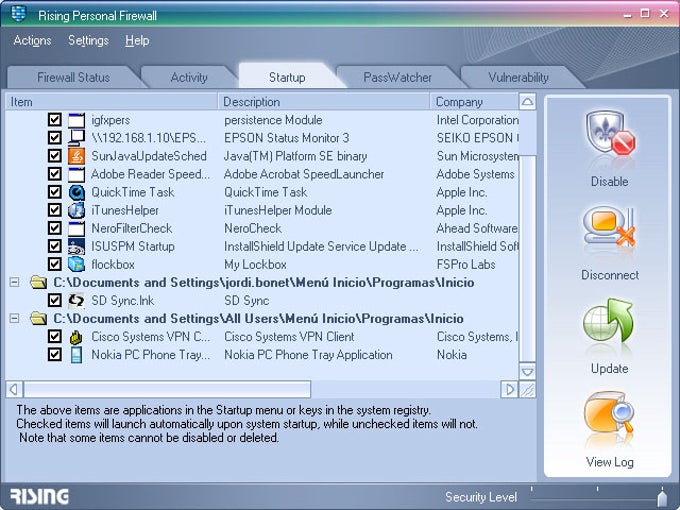Click the Rising shield title bar icon
Screen dimensions: 680x510
click(x=18, y=14)
